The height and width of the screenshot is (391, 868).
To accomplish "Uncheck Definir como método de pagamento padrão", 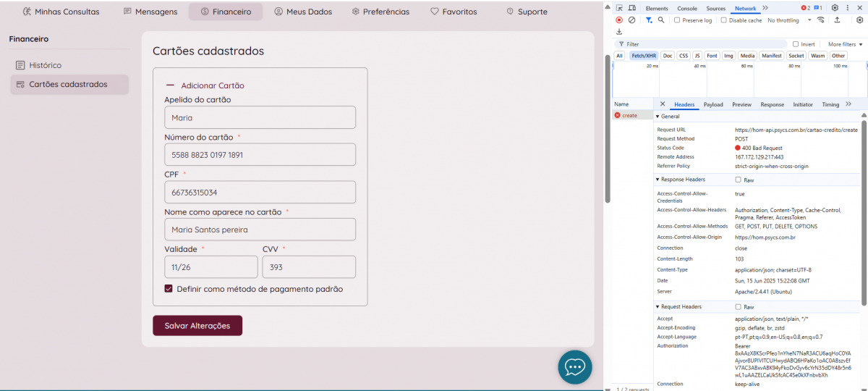I will [x=169, y=289].
